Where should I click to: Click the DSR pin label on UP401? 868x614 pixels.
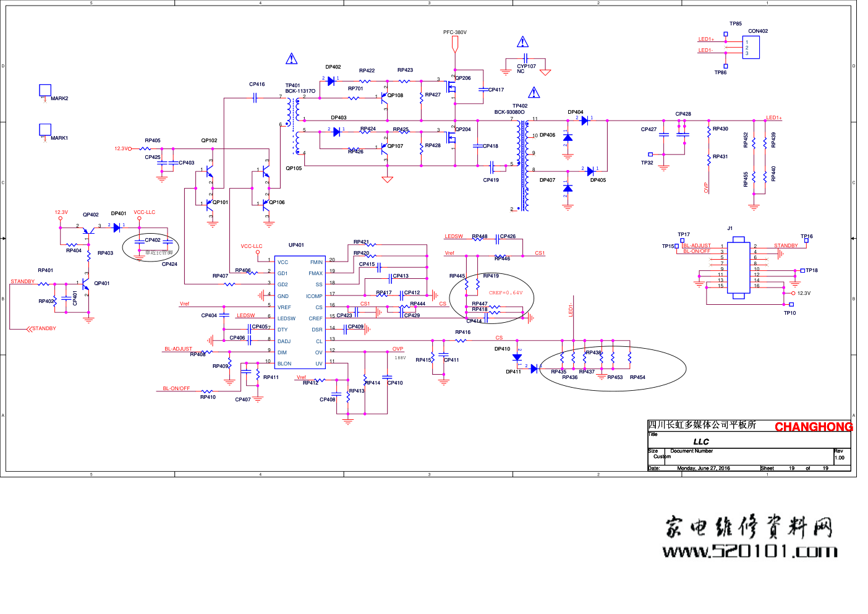[317, 330]
